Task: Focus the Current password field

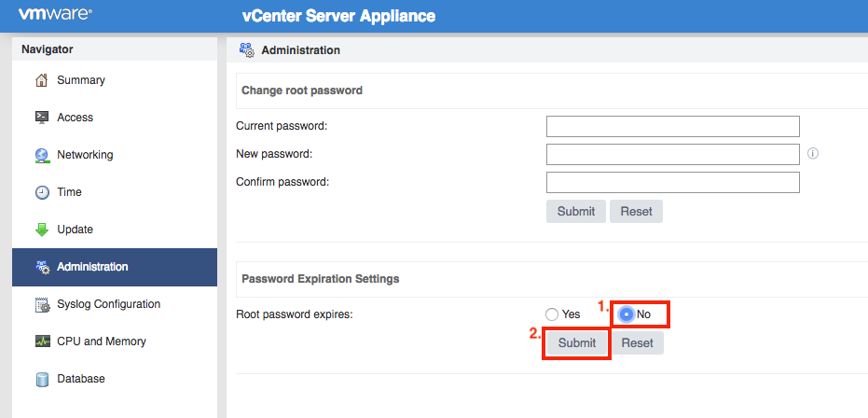Action: pyautogui.click(x=672, y=126)
